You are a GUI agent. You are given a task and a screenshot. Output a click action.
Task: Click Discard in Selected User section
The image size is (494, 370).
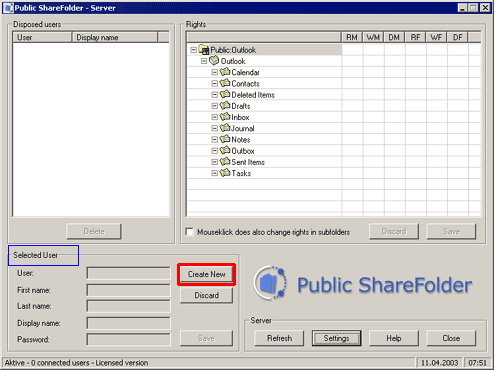click(206, 295)
